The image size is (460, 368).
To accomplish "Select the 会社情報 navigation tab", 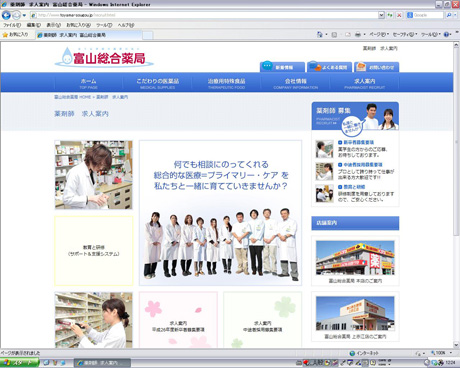I will tap(296, 83).
